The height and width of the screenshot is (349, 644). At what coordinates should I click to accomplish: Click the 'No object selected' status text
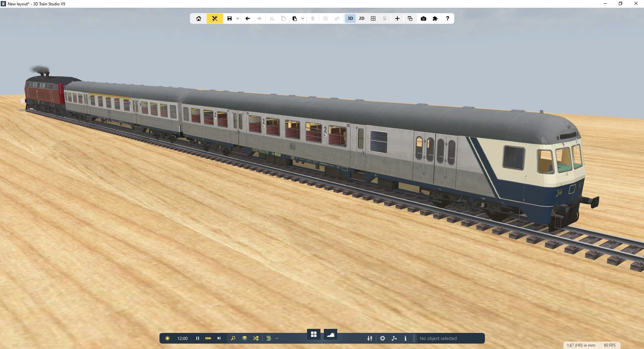tap(438, 338)
